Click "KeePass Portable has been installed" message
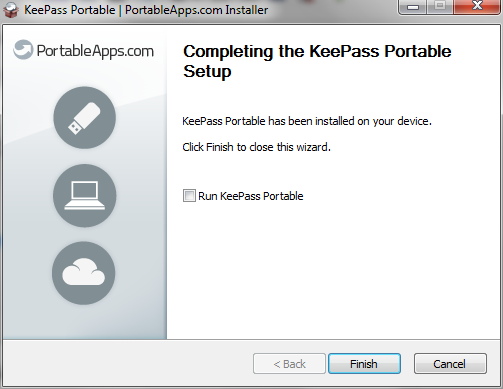 click(x=307, y=121)
